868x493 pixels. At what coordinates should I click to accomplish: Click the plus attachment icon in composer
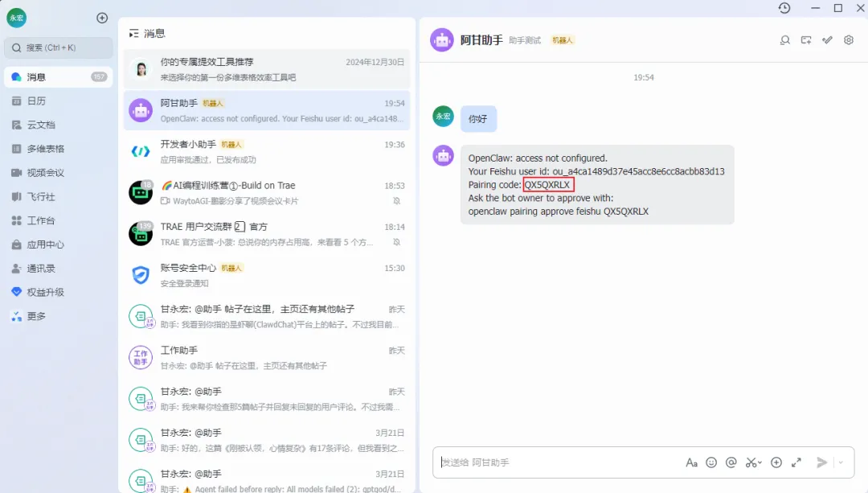pyautogui.click(x=776, y=462)
